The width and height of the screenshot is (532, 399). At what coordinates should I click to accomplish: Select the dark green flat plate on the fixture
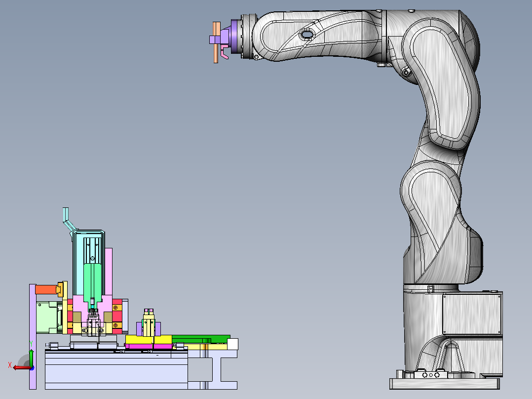pyautogui.click(x=201, y=339)
